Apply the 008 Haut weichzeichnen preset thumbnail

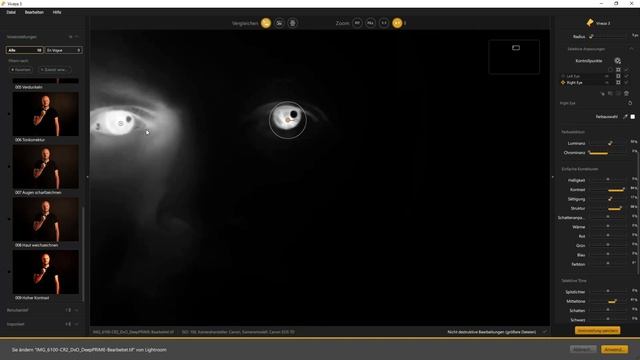tap(46, 219)
